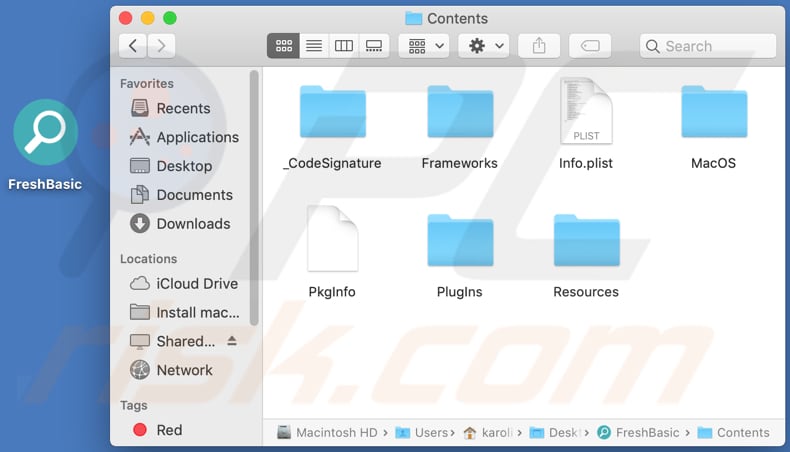Screen dimensions: 790x452
Task: Open Downloads in the sidebar
Action: 182,224
